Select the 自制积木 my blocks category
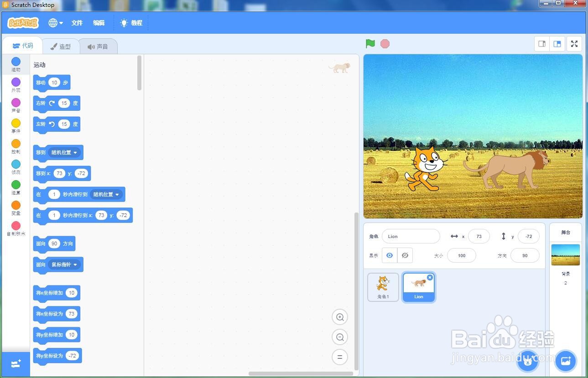588x378 pixels. pyautogui.click(x=16, y=228)
